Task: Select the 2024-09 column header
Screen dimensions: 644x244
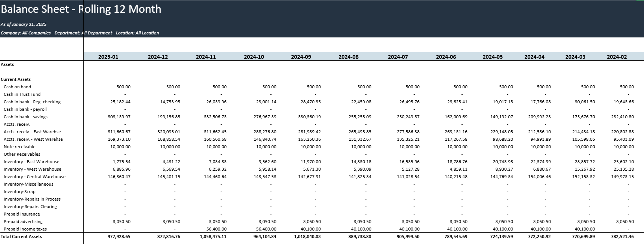Action: coord(301,57)
